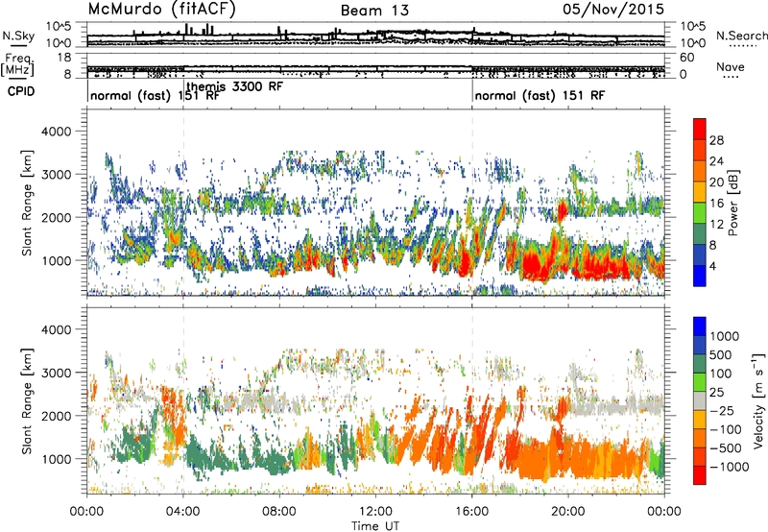
Task: Click the '08:00' time axis tick label
Action: point(279,512)
